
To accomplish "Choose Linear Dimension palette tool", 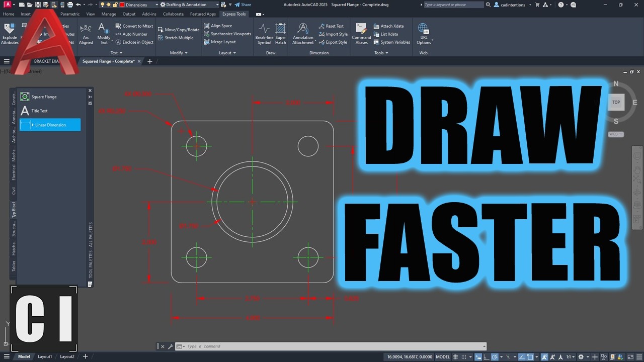I will 50,125.
